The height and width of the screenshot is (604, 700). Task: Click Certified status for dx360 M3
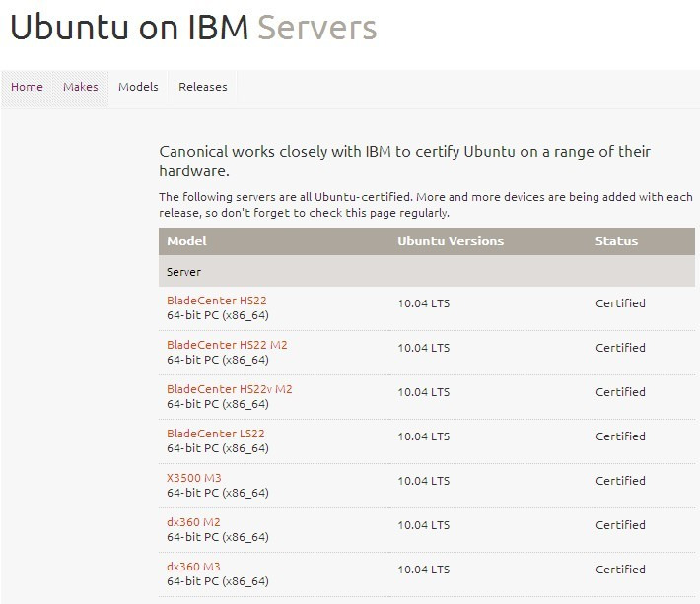click(x=620, y=570)
